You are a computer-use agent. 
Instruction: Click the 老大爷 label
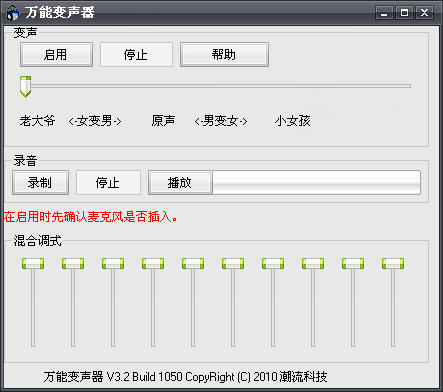pos(37,121)
